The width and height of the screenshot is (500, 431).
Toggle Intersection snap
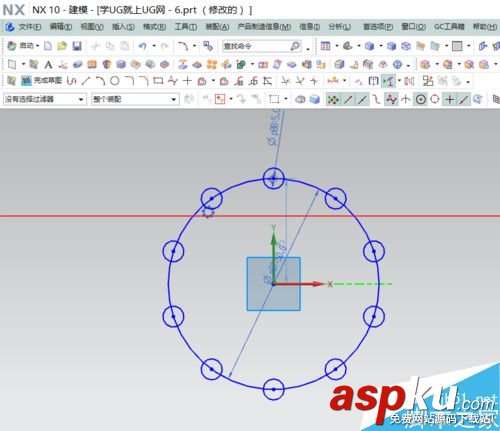click(406, 99)
